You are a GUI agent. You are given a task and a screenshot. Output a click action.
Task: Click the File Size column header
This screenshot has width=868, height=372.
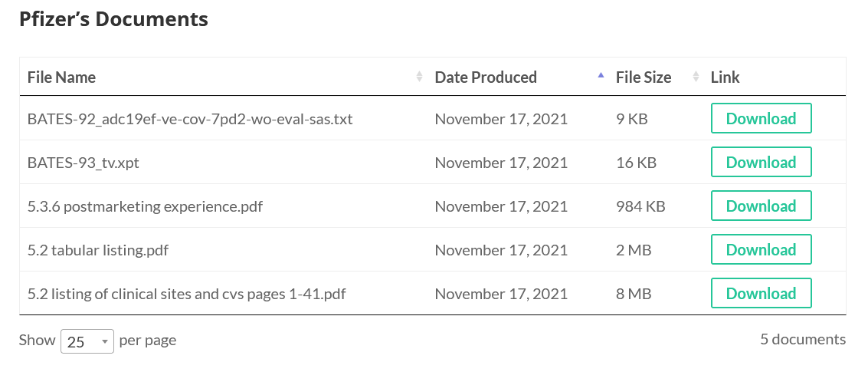[644, 77]
